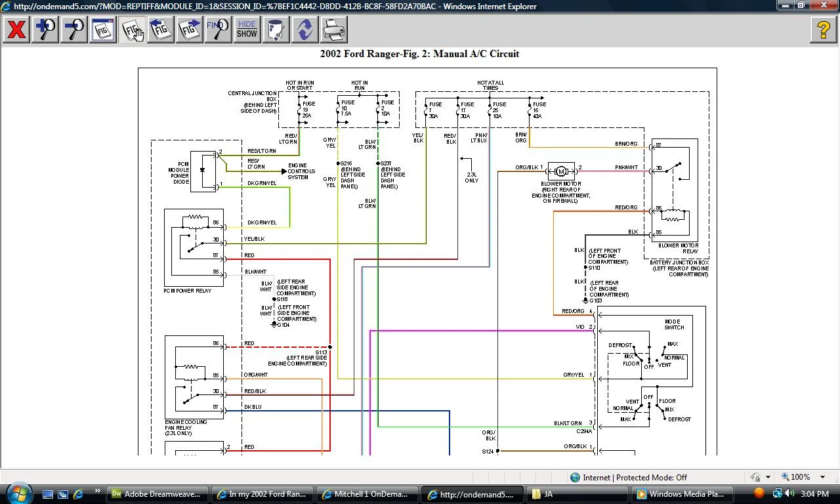Click Show Desktop quick launch icon

[47, 494]
